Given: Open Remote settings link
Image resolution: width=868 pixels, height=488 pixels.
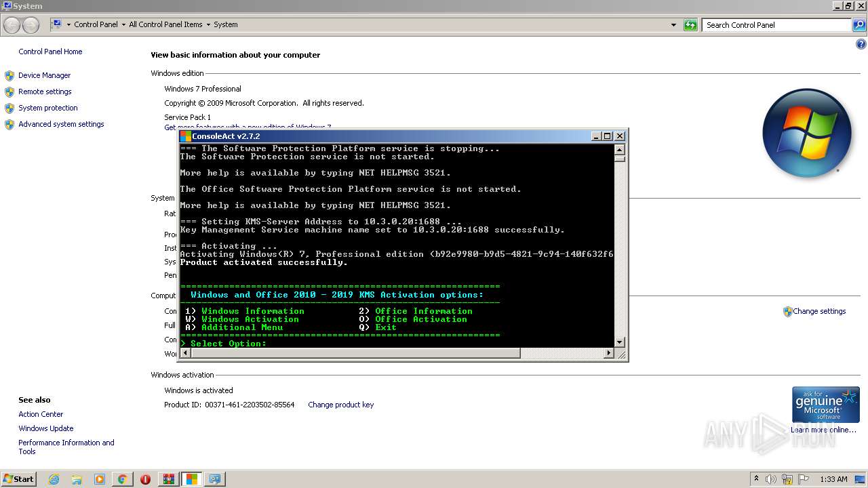Looking at the screenshot, I should click(x=45, y=91).
